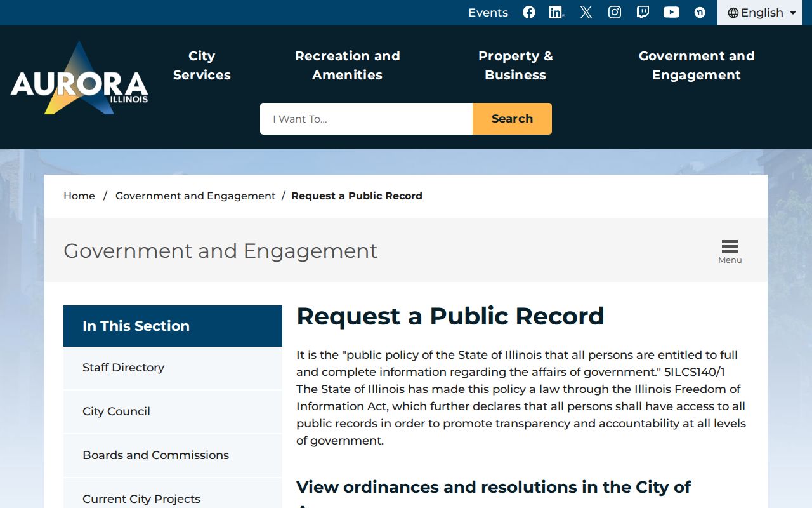Open Government and Engagement breadcrumb link
812x508 pixels.
pos(195,196)
